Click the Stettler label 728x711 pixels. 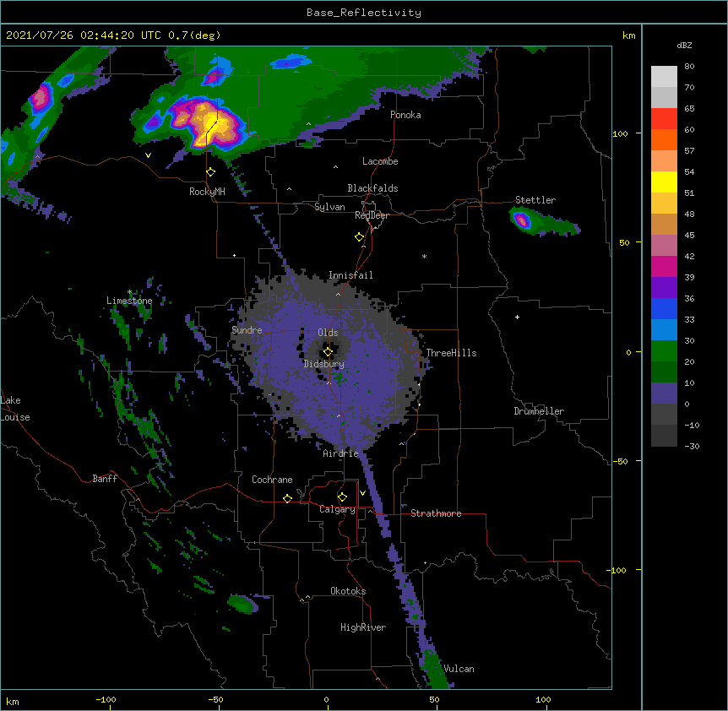535,200
